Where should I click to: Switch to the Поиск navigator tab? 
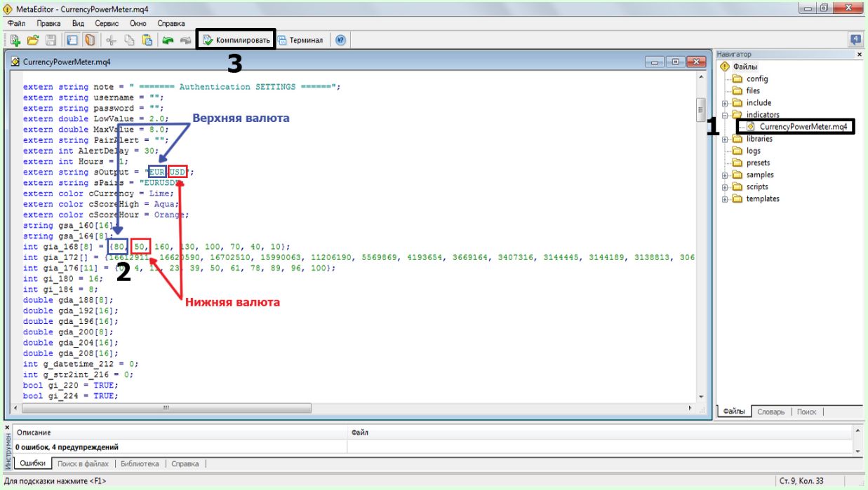[806, 411]
